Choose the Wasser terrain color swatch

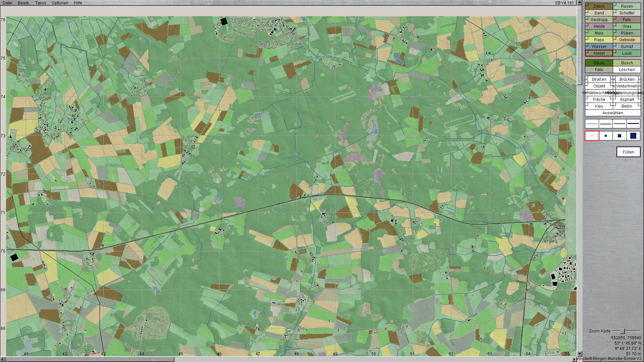click(x=599, y=47)
